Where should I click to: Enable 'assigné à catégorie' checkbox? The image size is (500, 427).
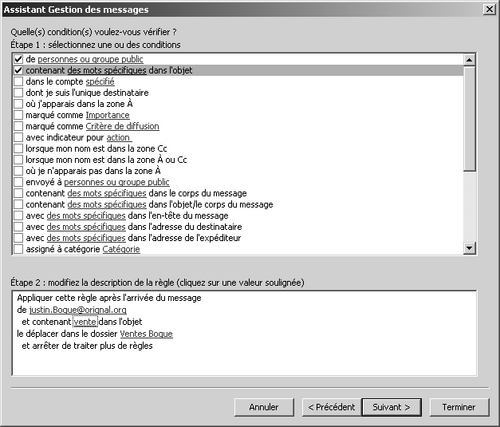pos(18,249)
